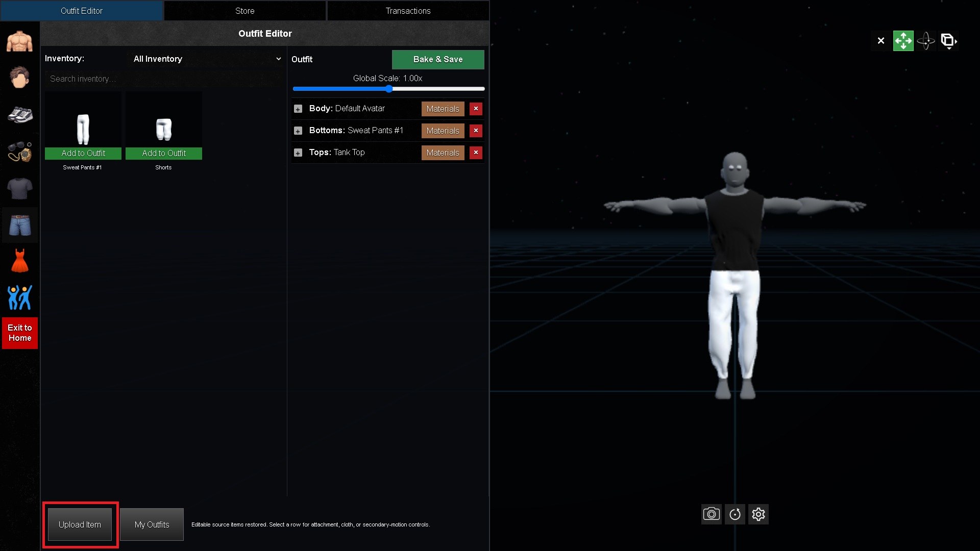
Task: Add Shorts to Outfit
Action: [x=164, y=153]
